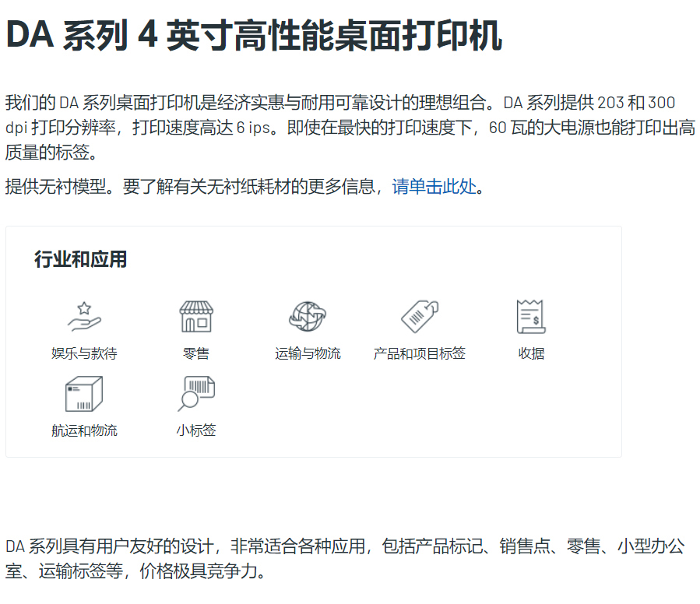Viewport: 700px width, 604px height.
Task: Click the 收据 receipt icon
Action: pos(531,317)
